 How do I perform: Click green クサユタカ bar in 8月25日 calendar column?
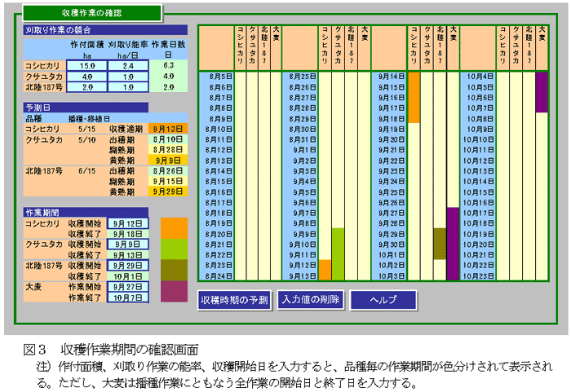coord(338,254)
